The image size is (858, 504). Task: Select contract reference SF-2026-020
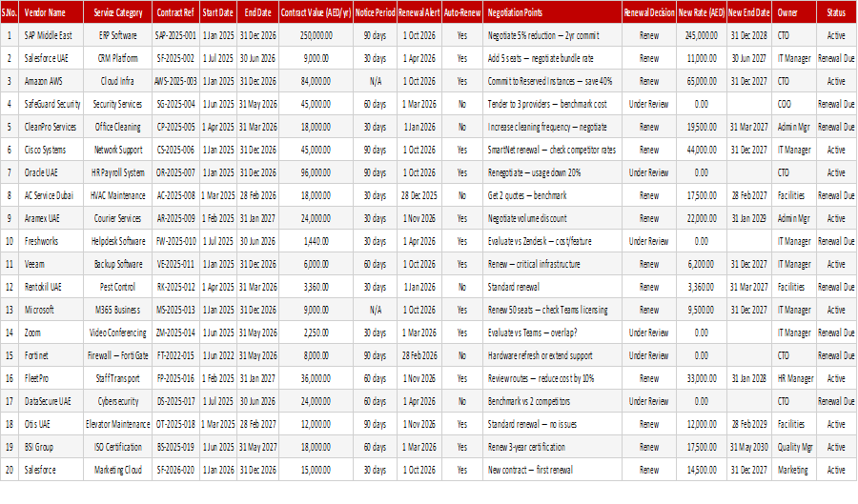[175, 470]
